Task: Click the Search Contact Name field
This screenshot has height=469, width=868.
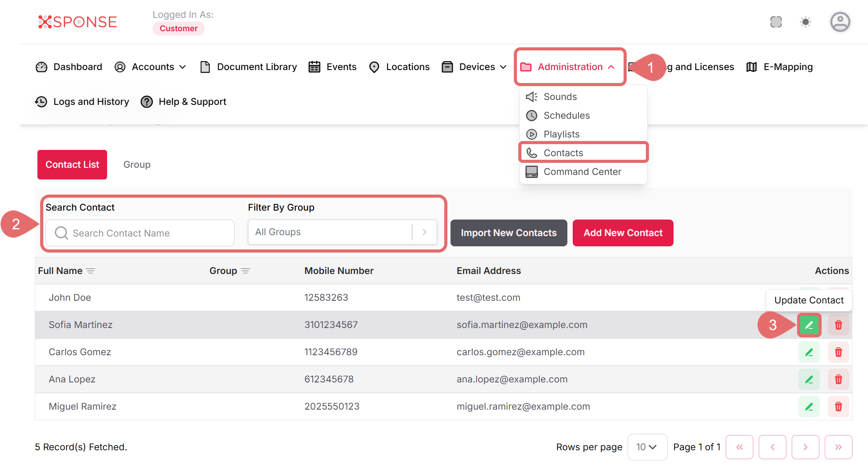Action: point(140,233)
